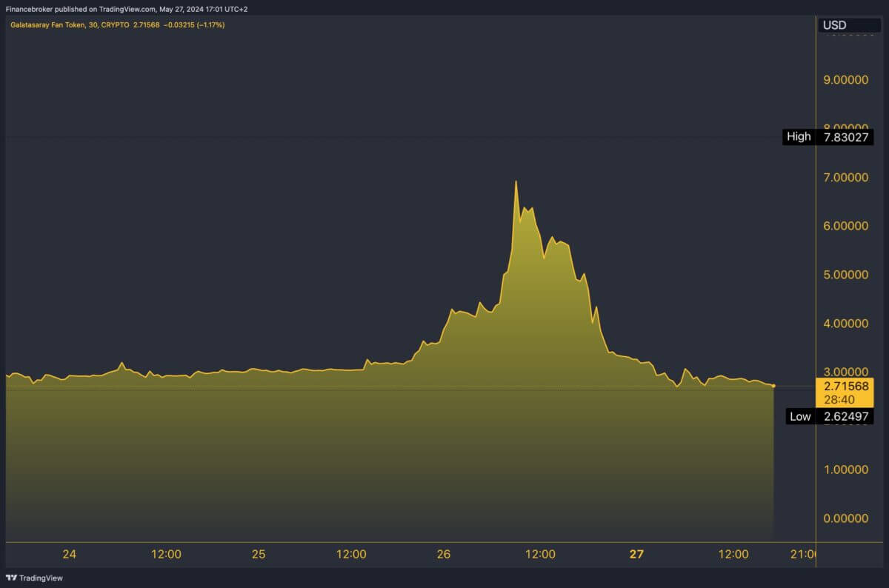Select the Low 2.62497 price label
The image size is (889, 588).
(x=827, y=416)
